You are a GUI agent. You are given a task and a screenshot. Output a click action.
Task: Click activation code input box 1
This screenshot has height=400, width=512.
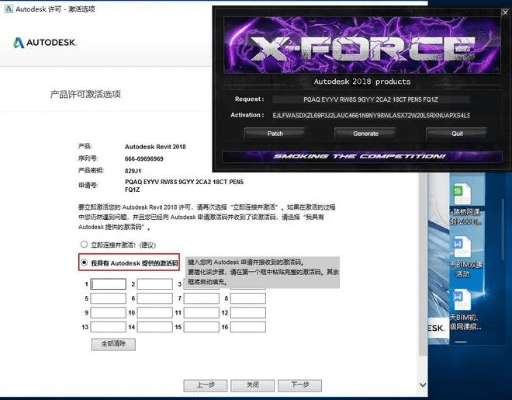click(108, 284)
